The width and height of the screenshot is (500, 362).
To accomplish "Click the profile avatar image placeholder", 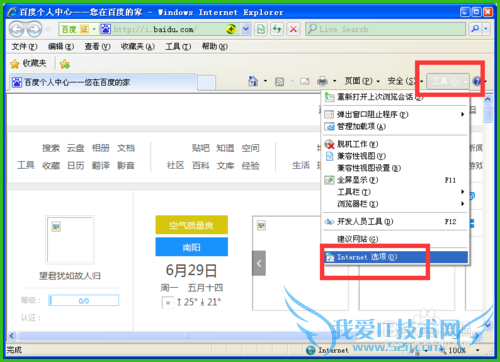I will point(70,240).
